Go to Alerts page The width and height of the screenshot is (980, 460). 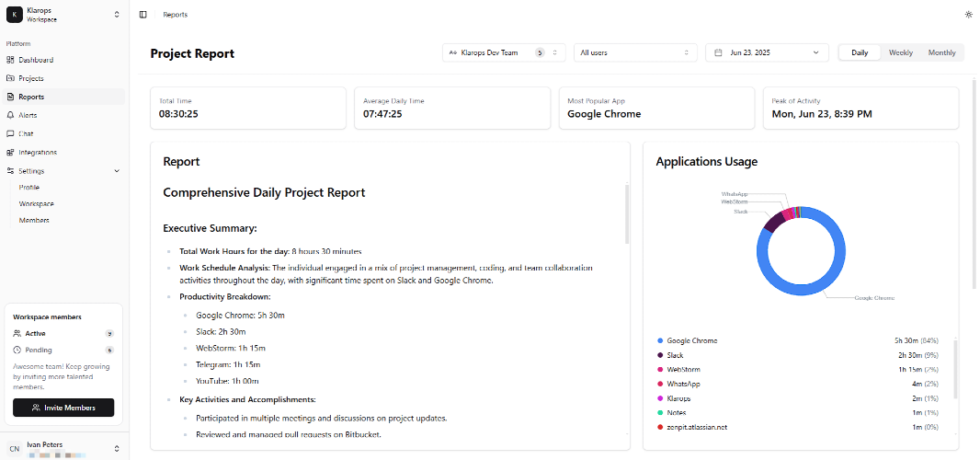(65, 115)
